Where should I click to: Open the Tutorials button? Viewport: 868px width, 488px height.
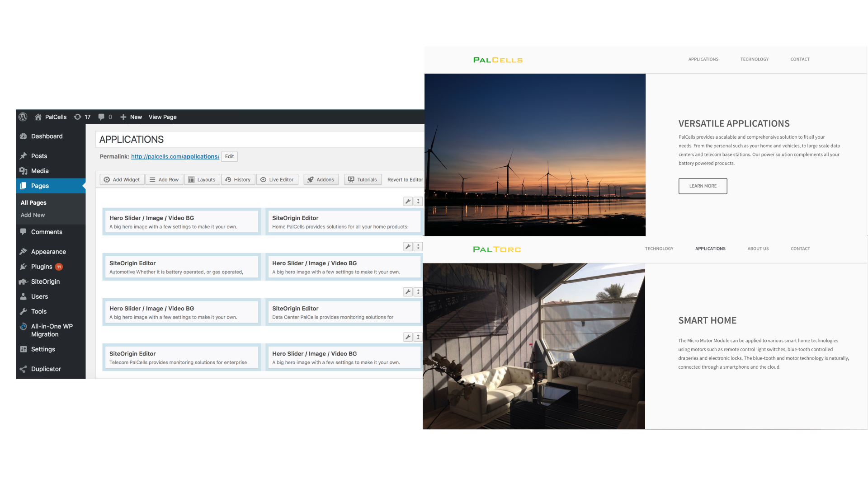click(x=363, y=179)
